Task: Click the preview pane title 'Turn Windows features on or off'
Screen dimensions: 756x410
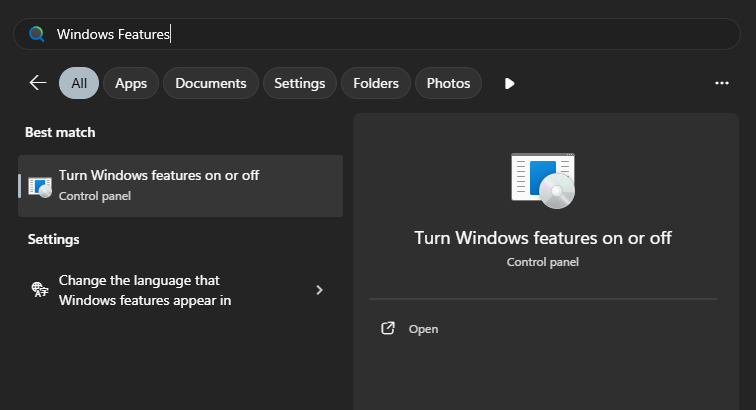Action: coord(543,238)
